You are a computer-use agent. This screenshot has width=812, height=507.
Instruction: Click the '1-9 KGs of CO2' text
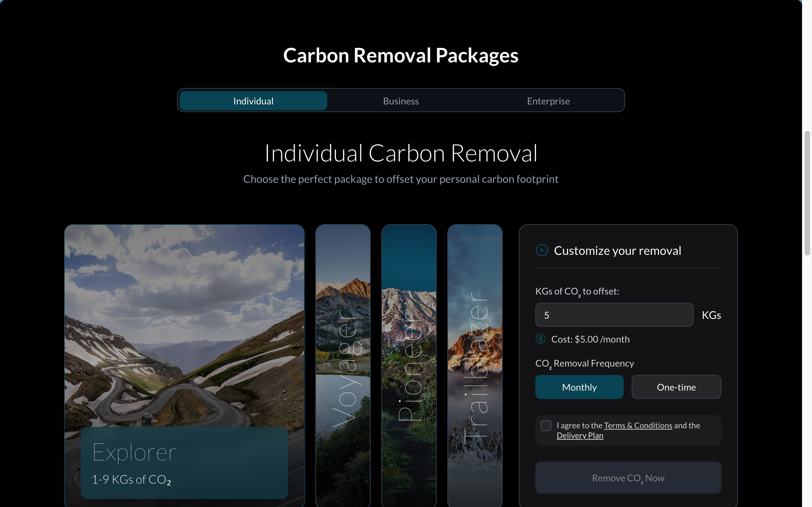pyautogui.click(x=131, y=480)
